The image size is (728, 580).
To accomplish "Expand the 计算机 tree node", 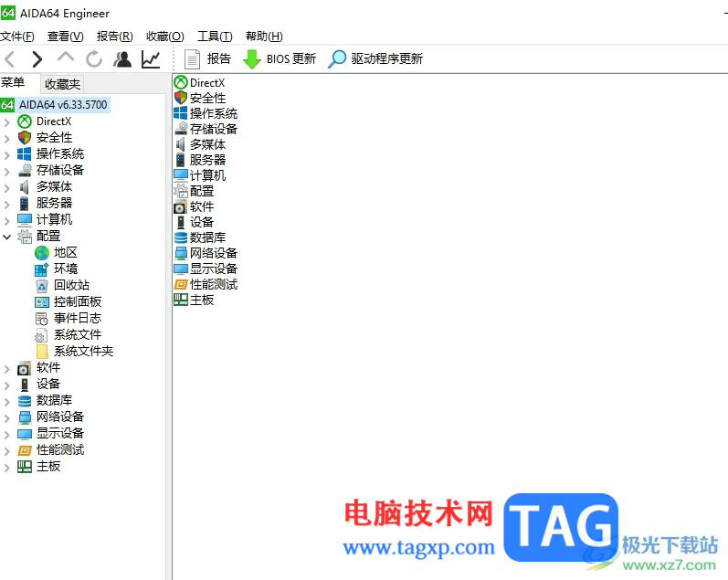I will pos(6,220).
